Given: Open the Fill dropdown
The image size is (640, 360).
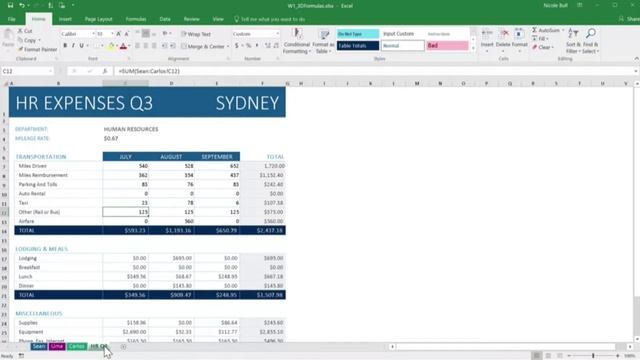Looking at the screenshot, I should click(x=548, y=39).
